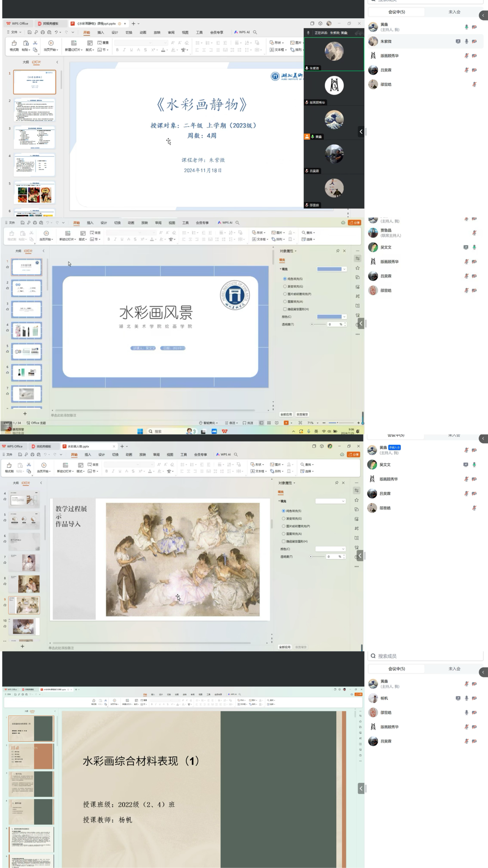
Task: Switch to 大纲 tab in 水彩画风景 window
Action: [18, 251]
